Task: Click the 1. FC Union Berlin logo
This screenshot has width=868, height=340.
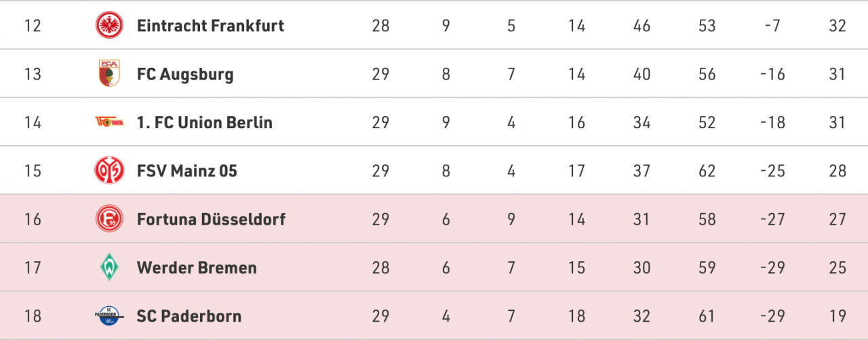Action: (108, 122)
